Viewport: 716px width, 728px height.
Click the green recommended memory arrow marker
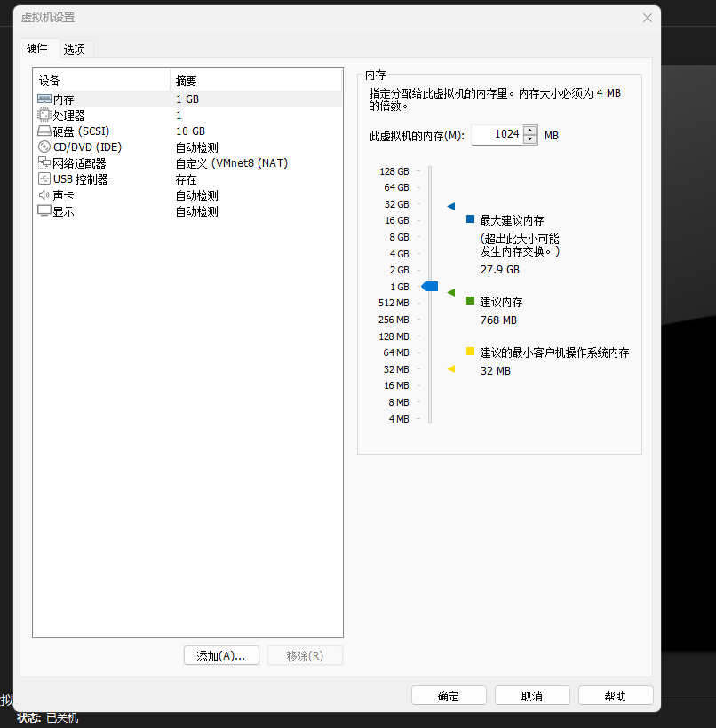point(450,292)
